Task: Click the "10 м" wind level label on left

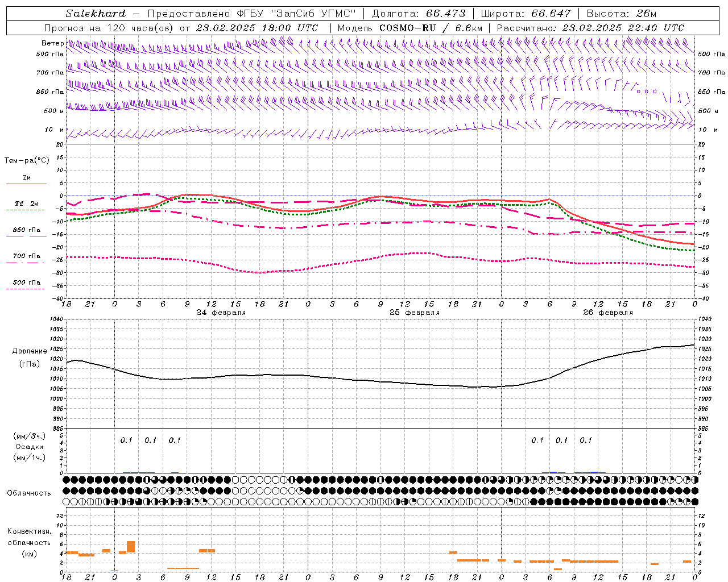Action: point(54,130)
